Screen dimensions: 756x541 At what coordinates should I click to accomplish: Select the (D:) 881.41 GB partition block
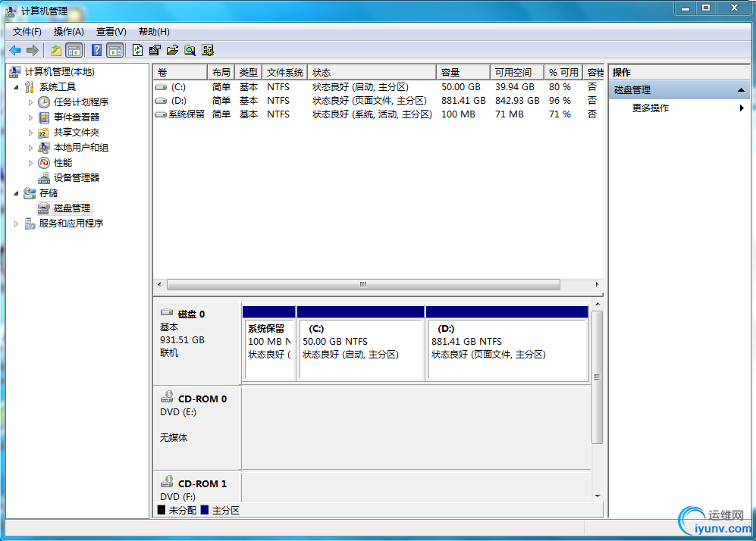(507, 343)
